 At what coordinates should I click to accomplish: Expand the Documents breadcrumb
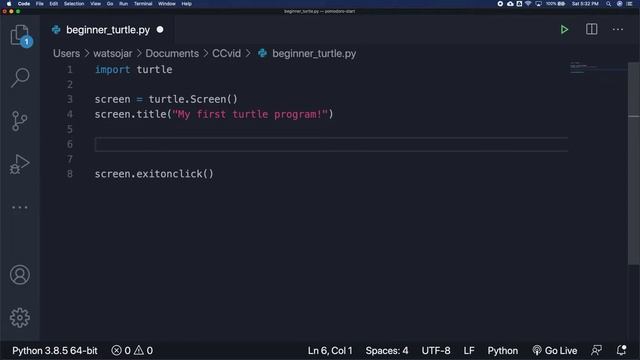pyautogui.click(x=172, y=53)
